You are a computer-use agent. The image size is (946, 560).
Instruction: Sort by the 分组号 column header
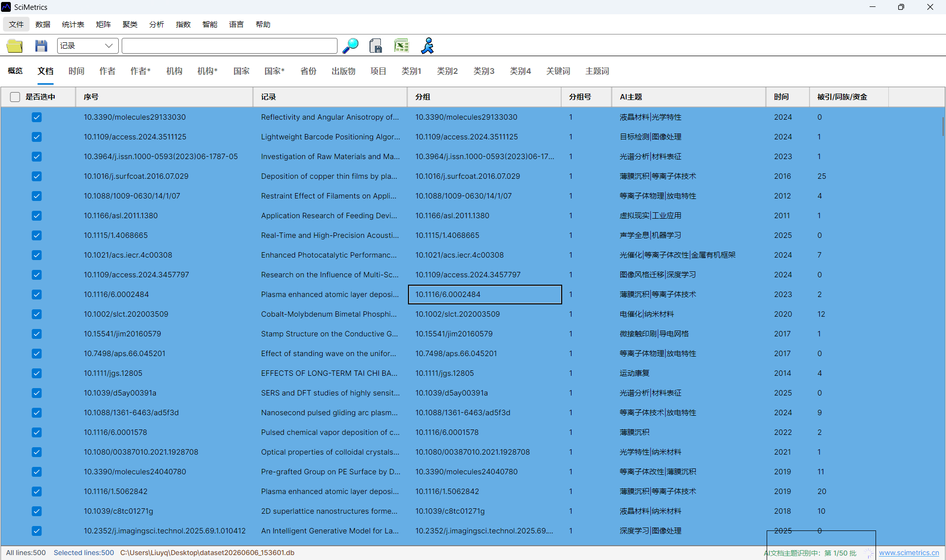(586, 97)
